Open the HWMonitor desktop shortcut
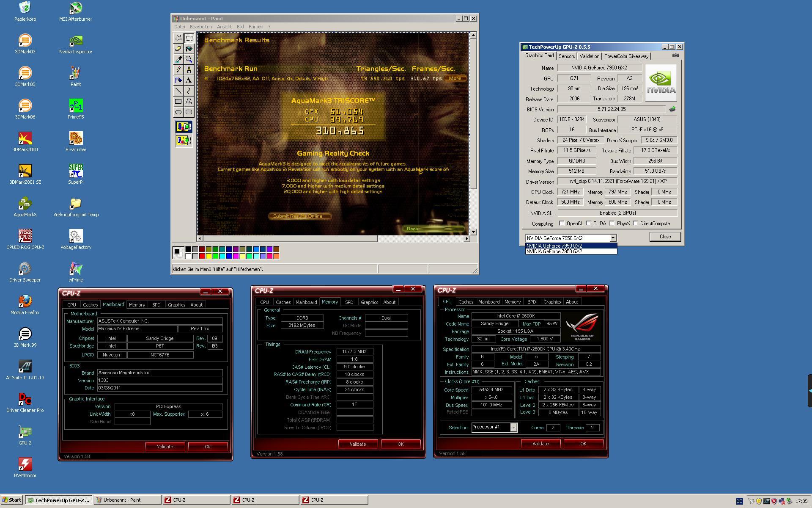 point(25,468)
